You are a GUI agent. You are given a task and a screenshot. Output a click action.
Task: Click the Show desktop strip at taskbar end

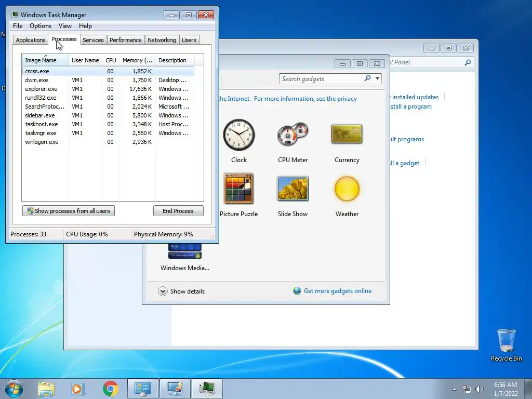point(528,389)
